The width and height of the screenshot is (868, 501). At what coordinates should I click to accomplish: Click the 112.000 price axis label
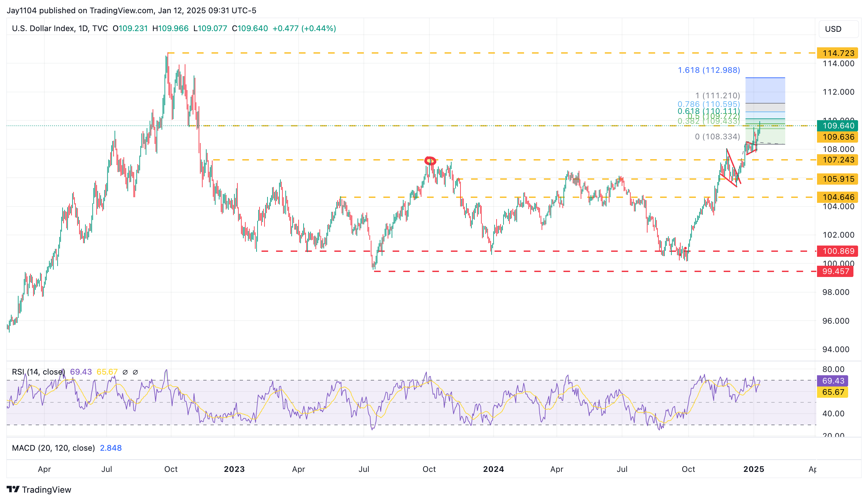pyautogui.click(x=839, y=92)
